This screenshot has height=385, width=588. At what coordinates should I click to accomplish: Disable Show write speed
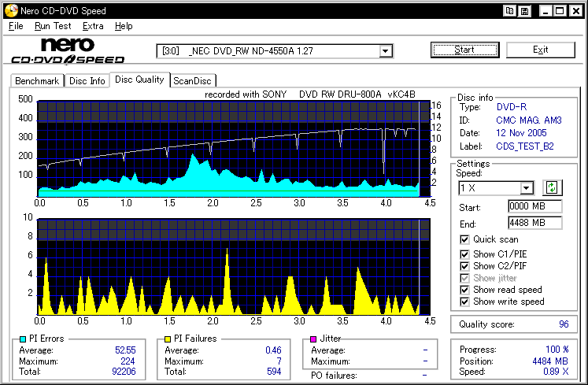coord(464,302)
